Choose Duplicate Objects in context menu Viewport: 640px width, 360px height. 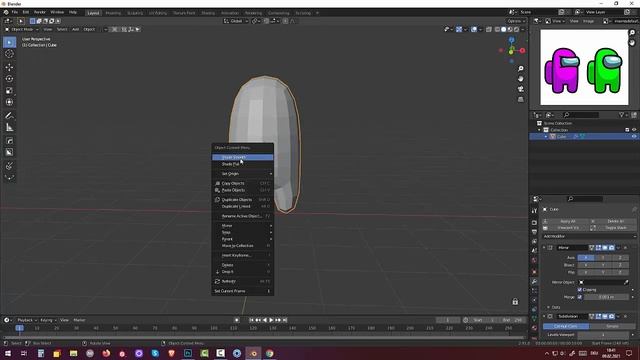click(243, 200)
